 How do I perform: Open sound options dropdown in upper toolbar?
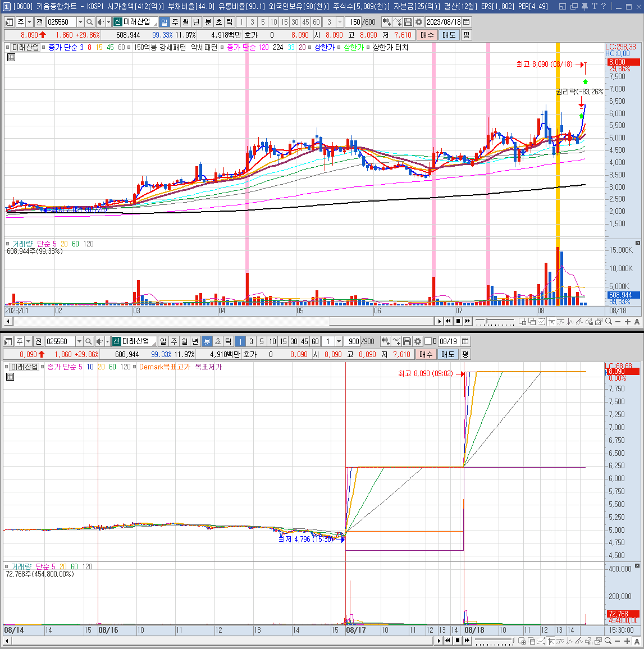(108, 22)
